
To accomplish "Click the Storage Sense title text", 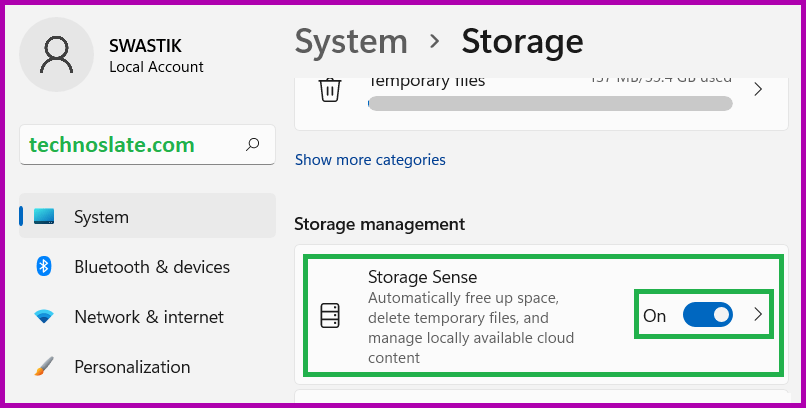I will coord(423,277).
